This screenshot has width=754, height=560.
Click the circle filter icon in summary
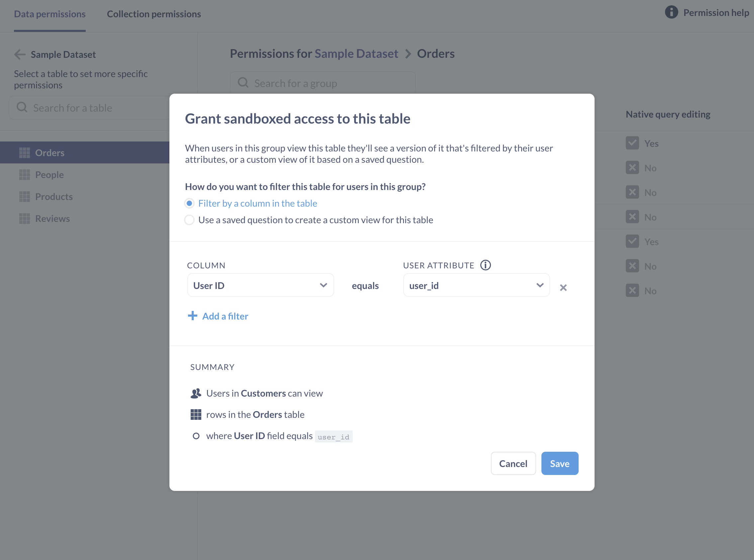coord(196,436)
